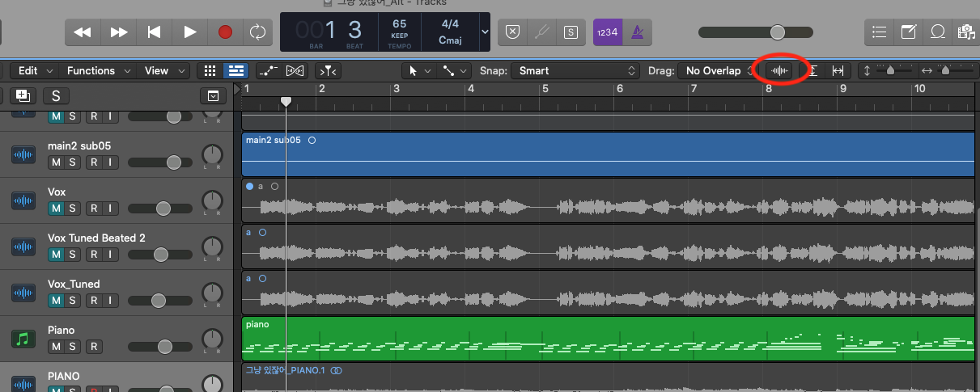Open the Snap Smart dropdown

[x=577, y=71]
